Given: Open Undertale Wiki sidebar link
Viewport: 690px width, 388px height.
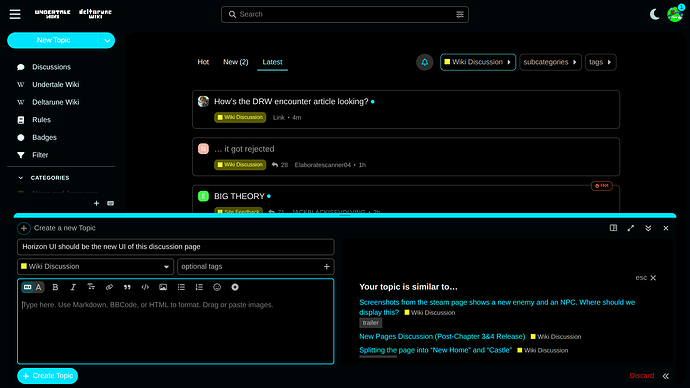Looking at the screenshot, I should 55,84.
